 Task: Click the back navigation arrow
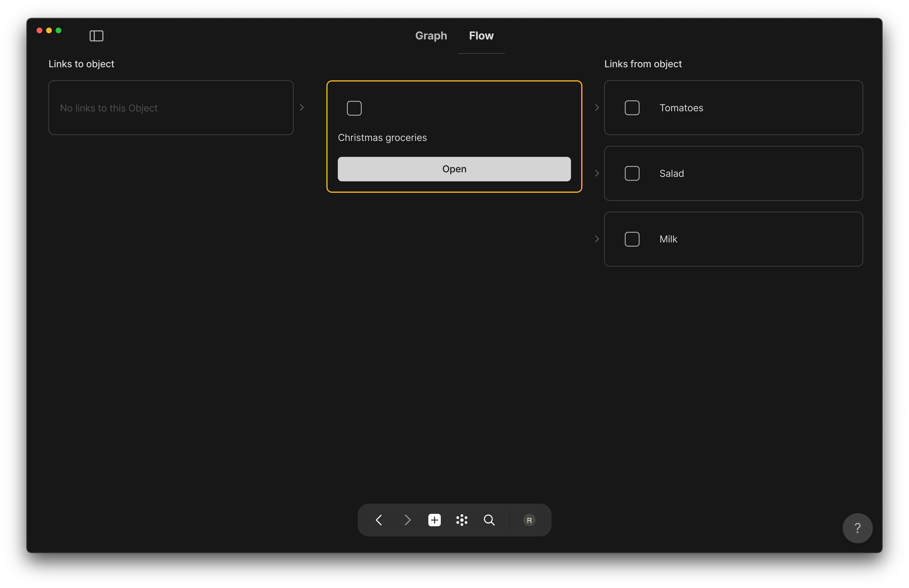[379, 520]
